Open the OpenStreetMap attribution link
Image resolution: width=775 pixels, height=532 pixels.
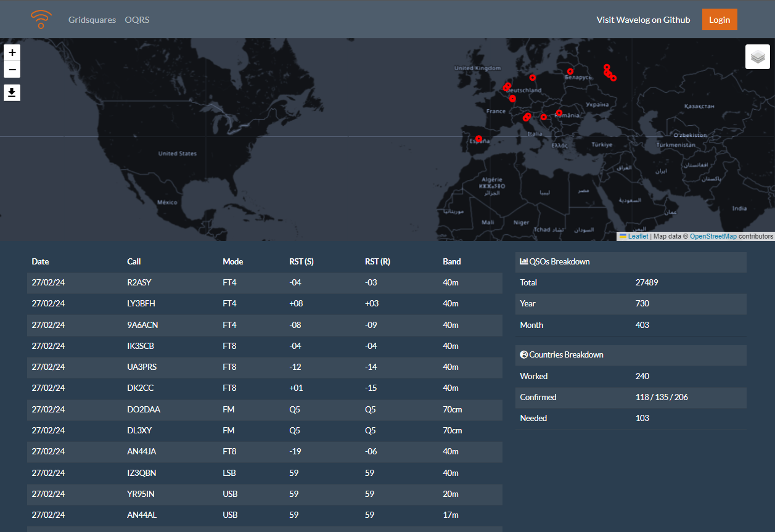pyautogui.click(x=713, y=236)
